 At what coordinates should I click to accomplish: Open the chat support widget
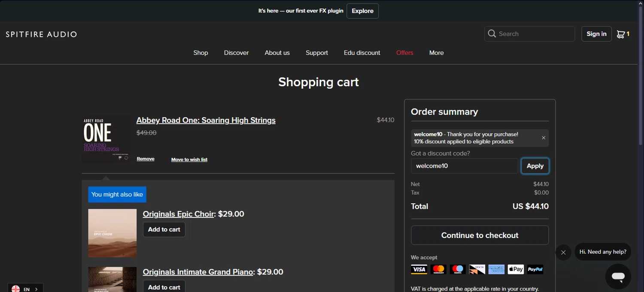(x=618, y=277)
